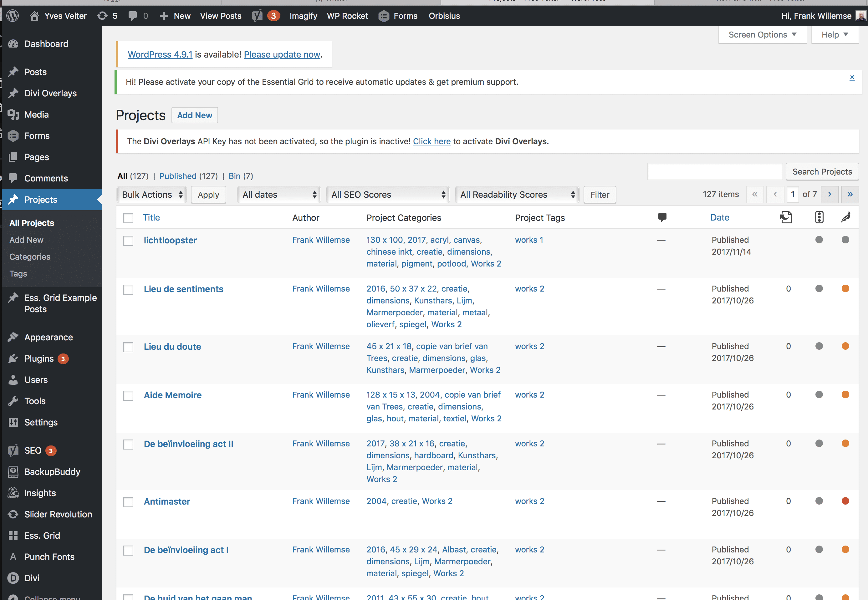Expand Screen Options panel
The width and height of the screenshot is (868, 600).
[x=762, y=35]
